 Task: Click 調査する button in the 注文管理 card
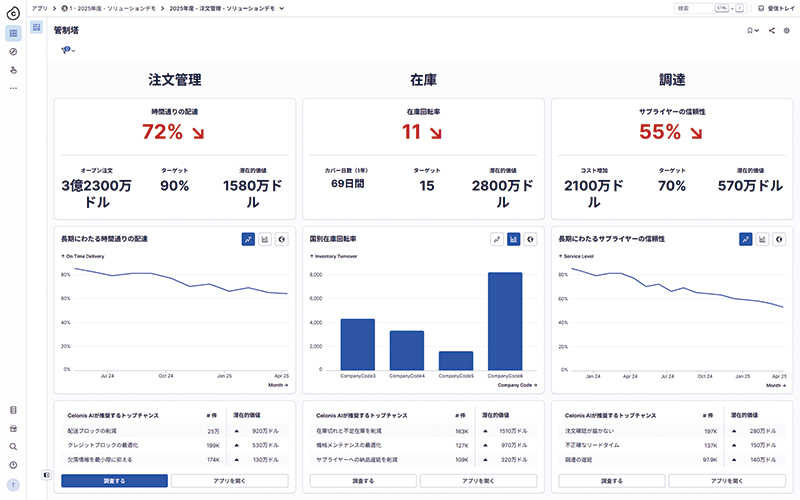[x=114, y=481]
